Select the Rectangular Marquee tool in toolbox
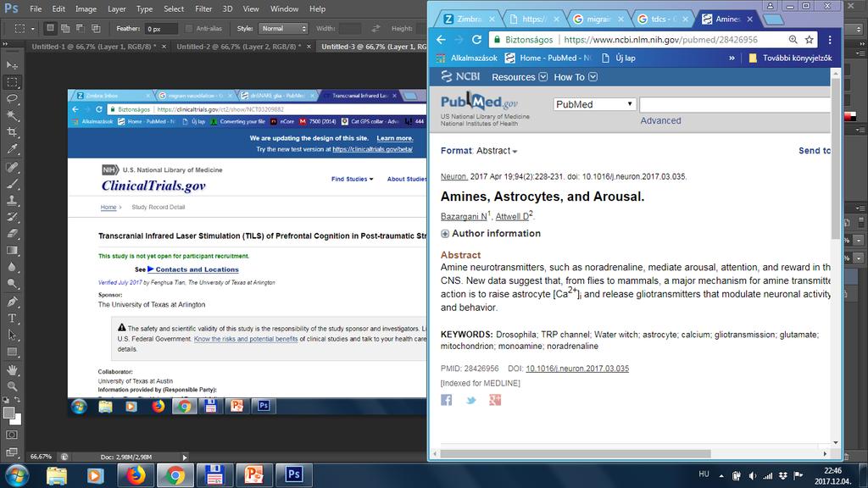The width and height of the screenshot is (868, 488). [12, 82]
